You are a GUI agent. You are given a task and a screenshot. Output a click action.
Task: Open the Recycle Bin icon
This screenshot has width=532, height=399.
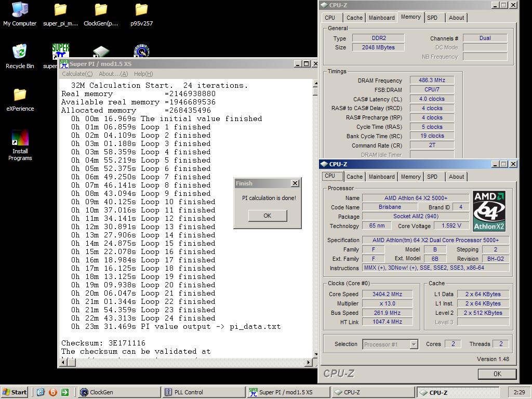20,56
